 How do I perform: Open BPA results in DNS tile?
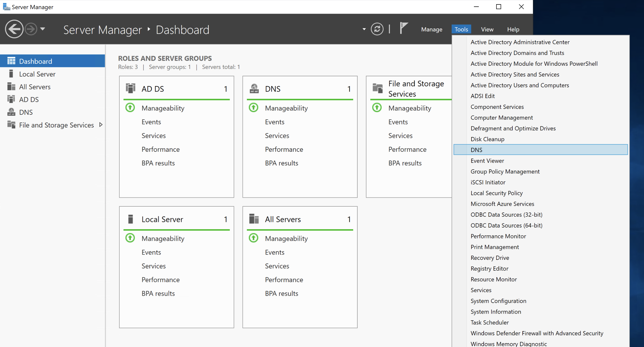[281, 163]
